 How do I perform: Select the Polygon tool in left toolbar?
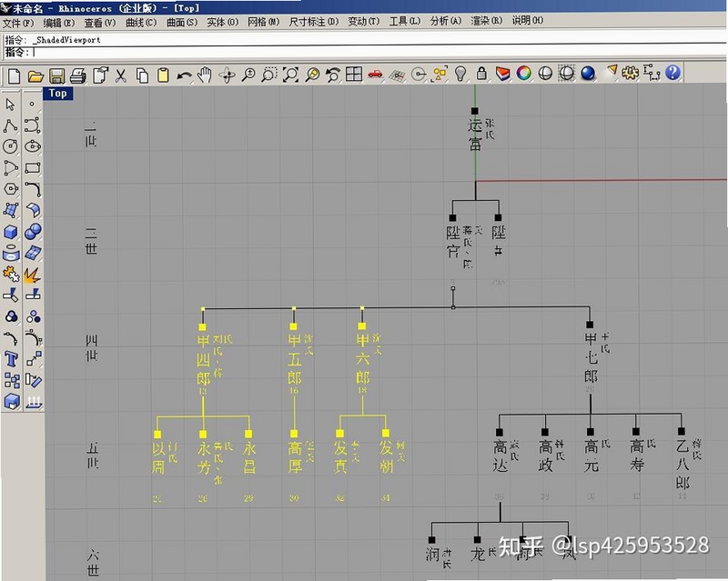10,189
